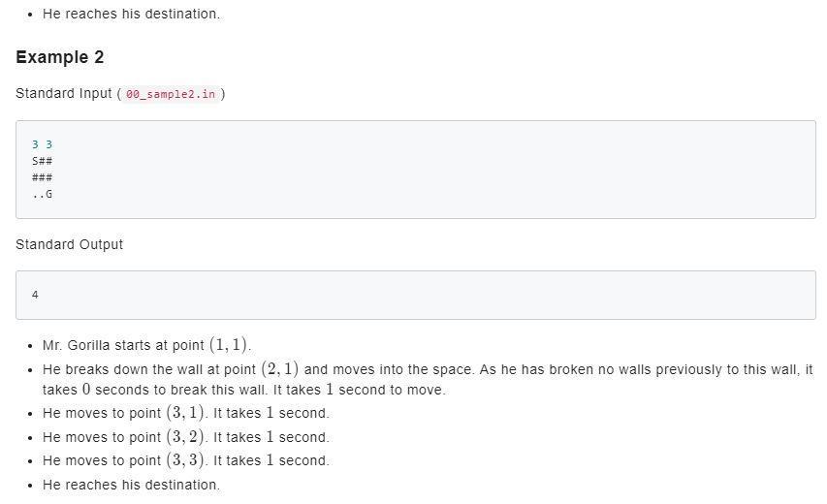Click the 'Mr. Gorilla starts at point' bullet
827x504 pixels.
[x=146, y=345]
